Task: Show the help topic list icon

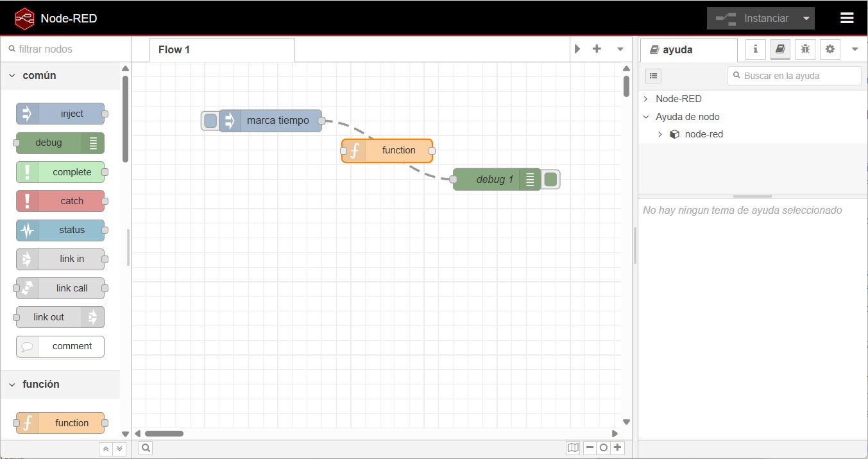Action: pos(653,76)
